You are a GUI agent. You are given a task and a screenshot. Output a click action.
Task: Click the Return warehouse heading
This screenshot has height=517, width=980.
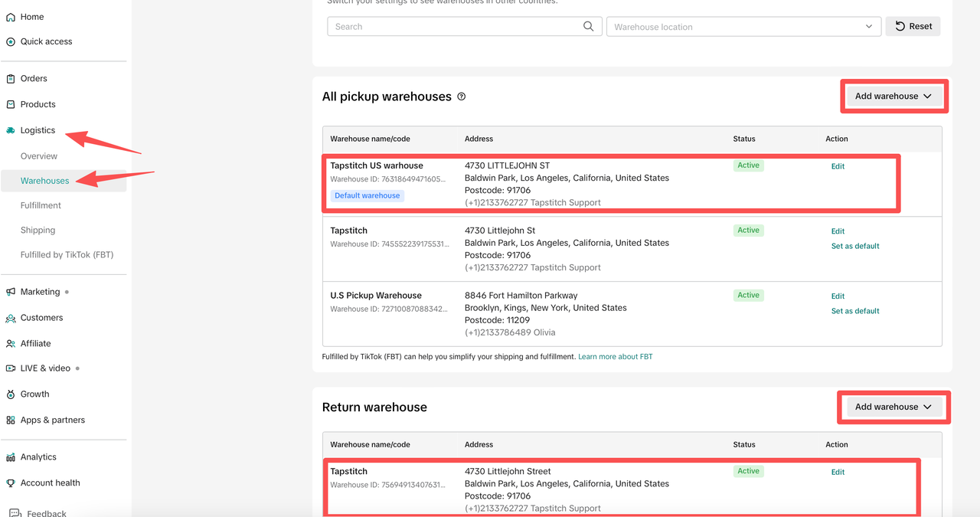coord(374,407)
